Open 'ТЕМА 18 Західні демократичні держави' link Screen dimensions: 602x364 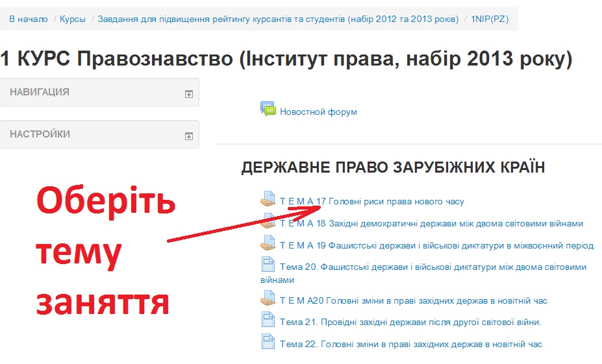pos(432,224)
